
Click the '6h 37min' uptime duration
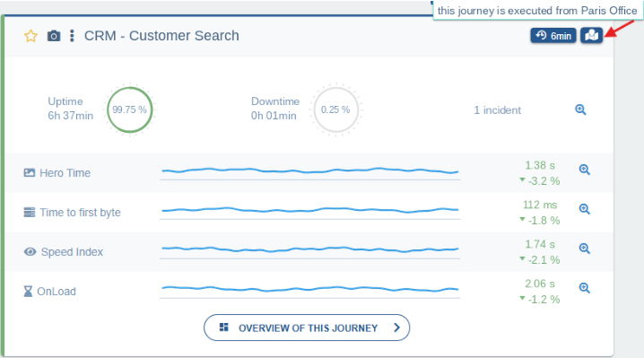(x=70, y=116)
